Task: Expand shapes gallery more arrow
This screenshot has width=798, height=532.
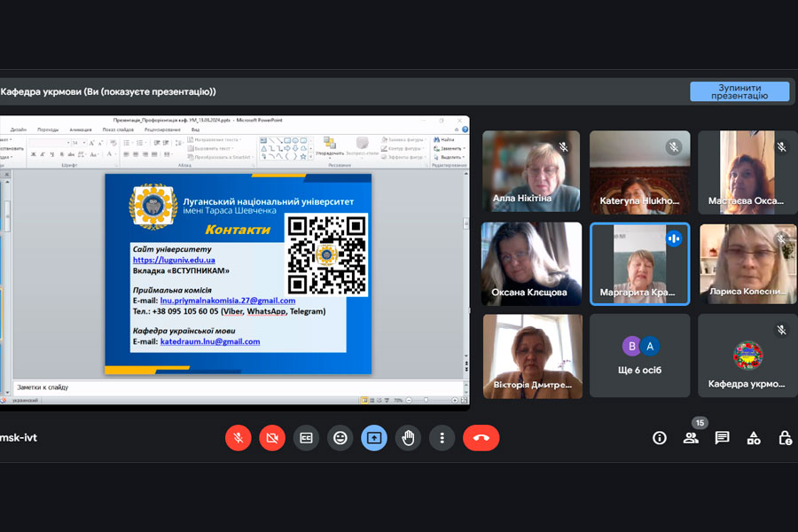Action: pyautogui.click(x=311, y=157)
